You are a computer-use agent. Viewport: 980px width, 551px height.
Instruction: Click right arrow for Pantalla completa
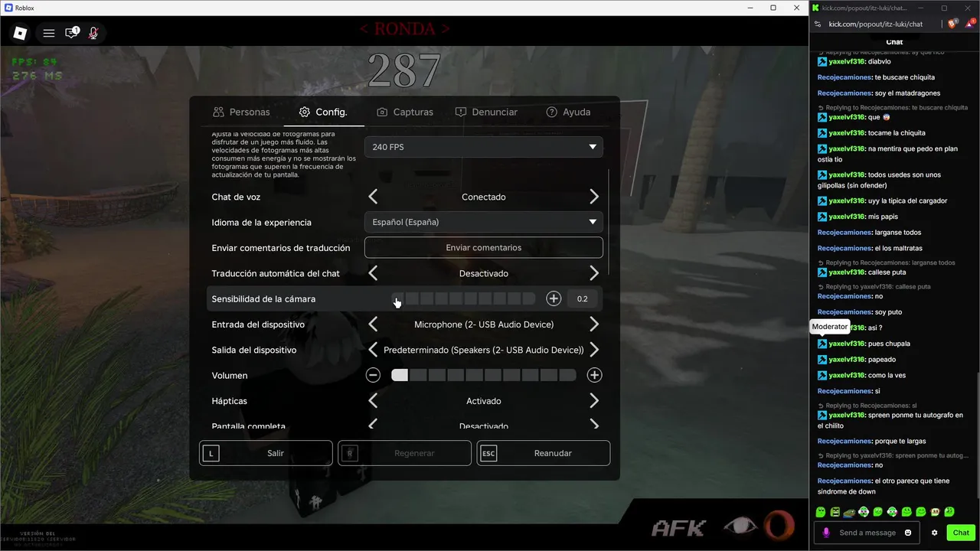[x=594, y=425]
